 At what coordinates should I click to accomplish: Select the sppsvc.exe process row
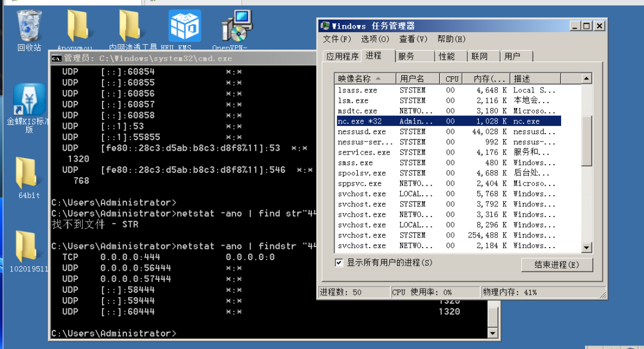point(448,183)
